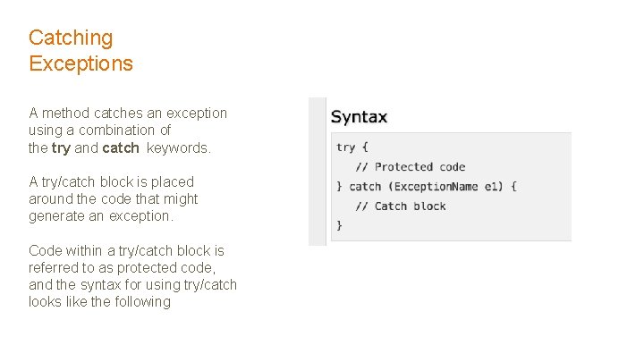Click the word "Exceptions" in the orange title
The width and height of the screenshot is (644, 362).
point(80,63)
